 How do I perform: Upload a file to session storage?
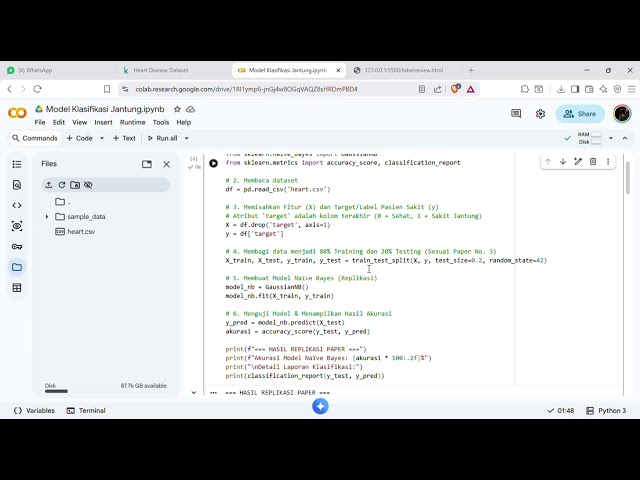click(x=49, y=185)
